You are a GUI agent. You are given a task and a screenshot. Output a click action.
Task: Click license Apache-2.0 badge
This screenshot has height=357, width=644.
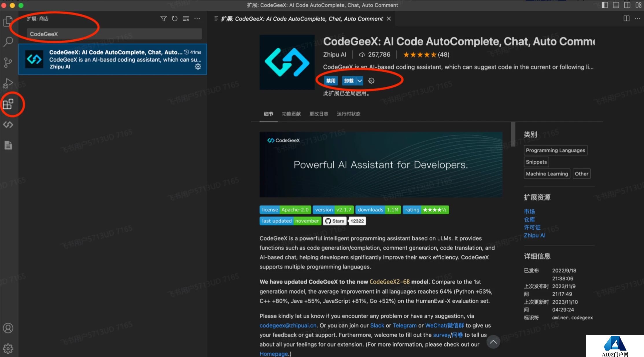coord(285,210)
